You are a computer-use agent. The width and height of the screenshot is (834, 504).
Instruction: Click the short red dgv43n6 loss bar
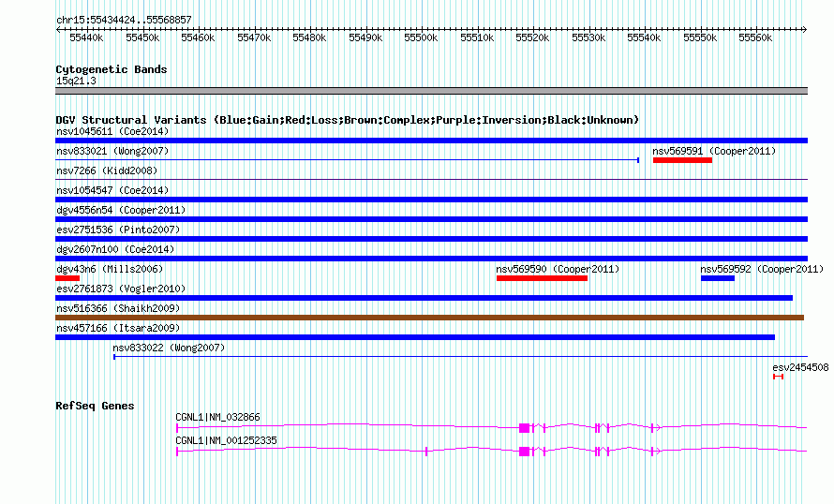67,278
